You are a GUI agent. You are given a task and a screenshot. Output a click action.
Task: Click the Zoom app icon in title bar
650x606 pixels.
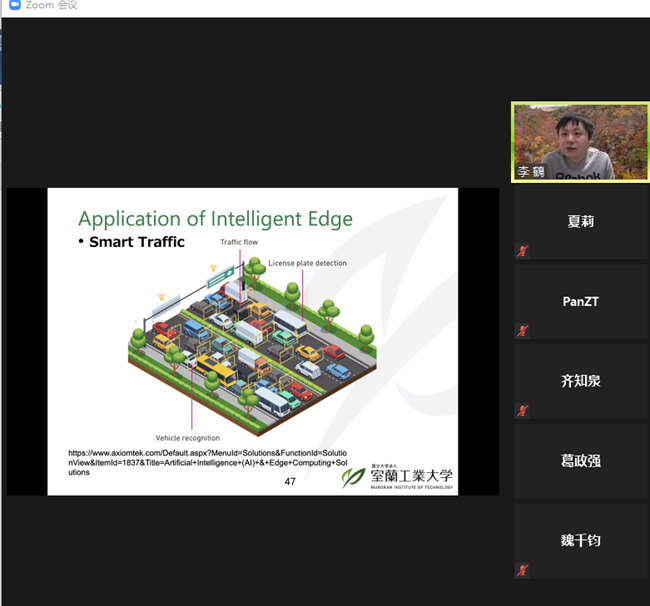tap(13, 6)
